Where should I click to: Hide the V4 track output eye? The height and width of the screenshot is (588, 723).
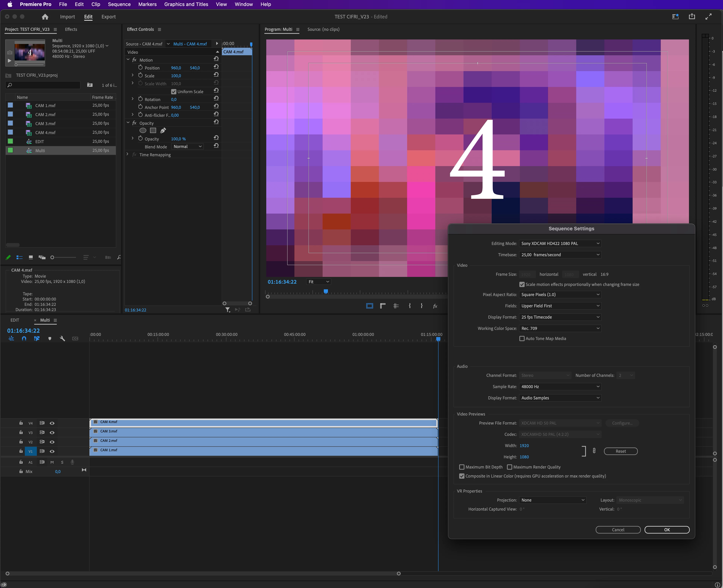tap(52, 423)
